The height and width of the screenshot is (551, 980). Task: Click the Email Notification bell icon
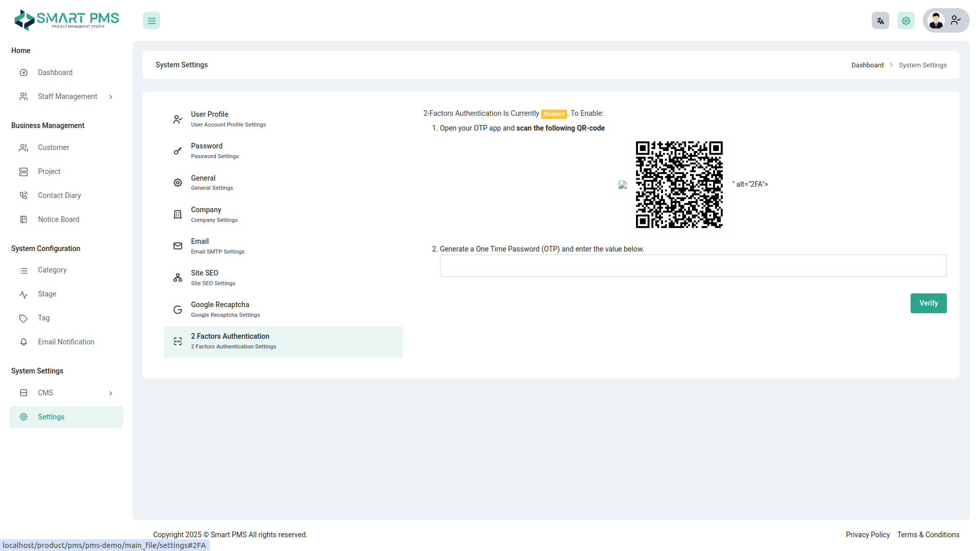[23, 342]
